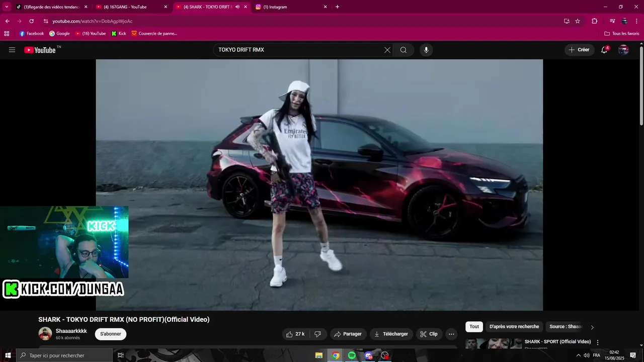The width and height of the screenshot is (644, 362).
Task: Open media controls in Chrome toolbar
Action: pyautogui.click(x=612, y=21)
